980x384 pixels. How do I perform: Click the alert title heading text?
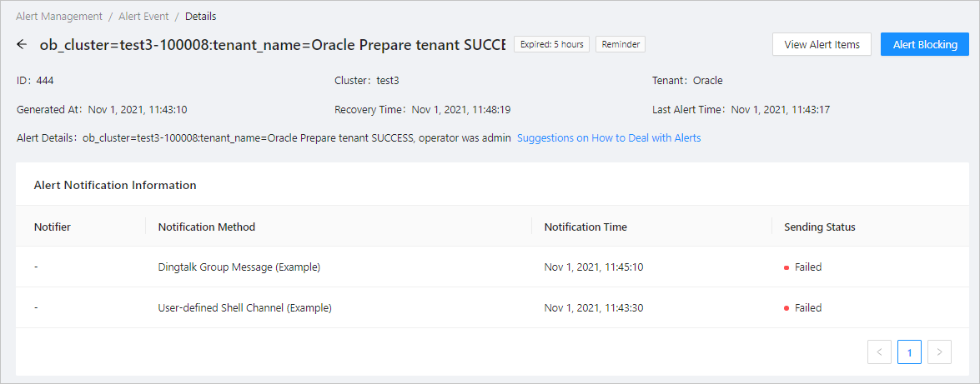[x=272, y=44]
